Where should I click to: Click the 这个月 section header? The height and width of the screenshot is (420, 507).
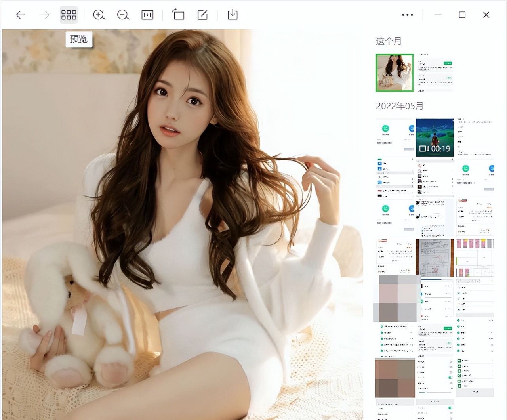tap(388, 41)
